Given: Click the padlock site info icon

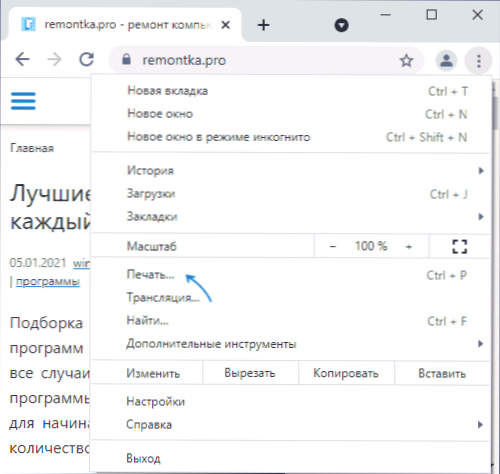Looking at the screenshot, I should point(126,60).
